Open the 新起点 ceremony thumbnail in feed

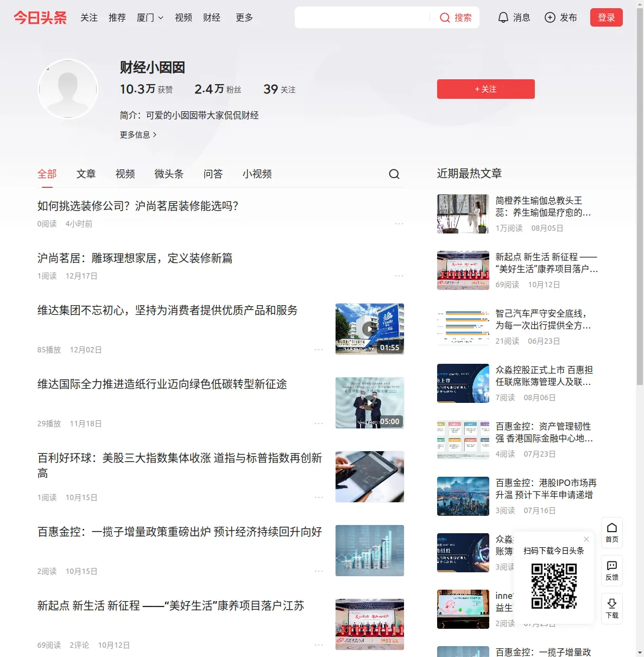370,624
